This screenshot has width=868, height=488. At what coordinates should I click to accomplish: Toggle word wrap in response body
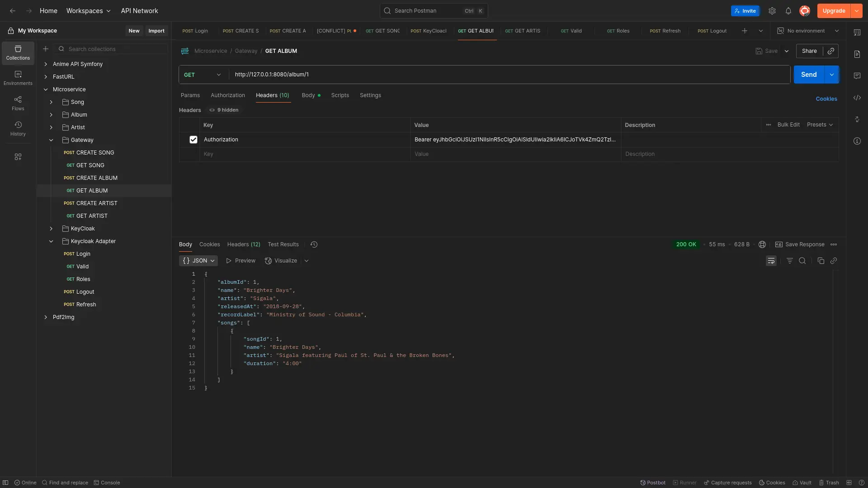pos(771,261)
